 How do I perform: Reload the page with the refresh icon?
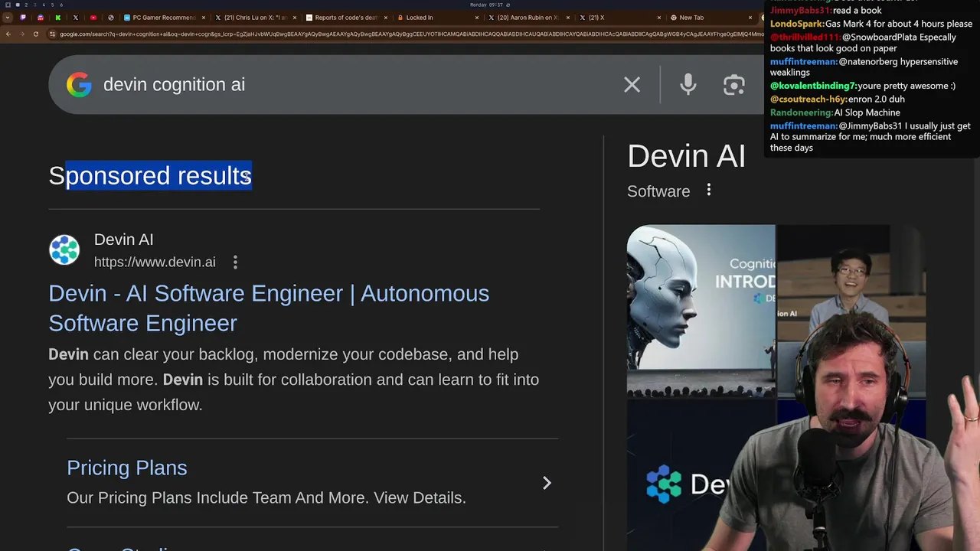[36, 34]
